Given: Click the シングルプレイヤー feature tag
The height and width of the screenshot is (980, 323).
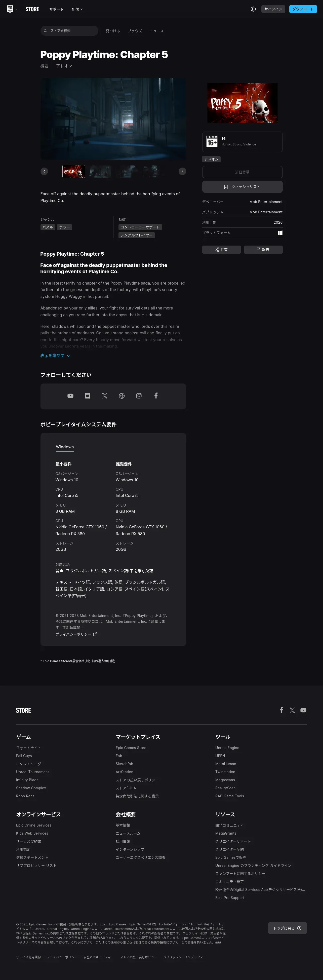Looking at the screenshot, I should [x=136, y=235].
